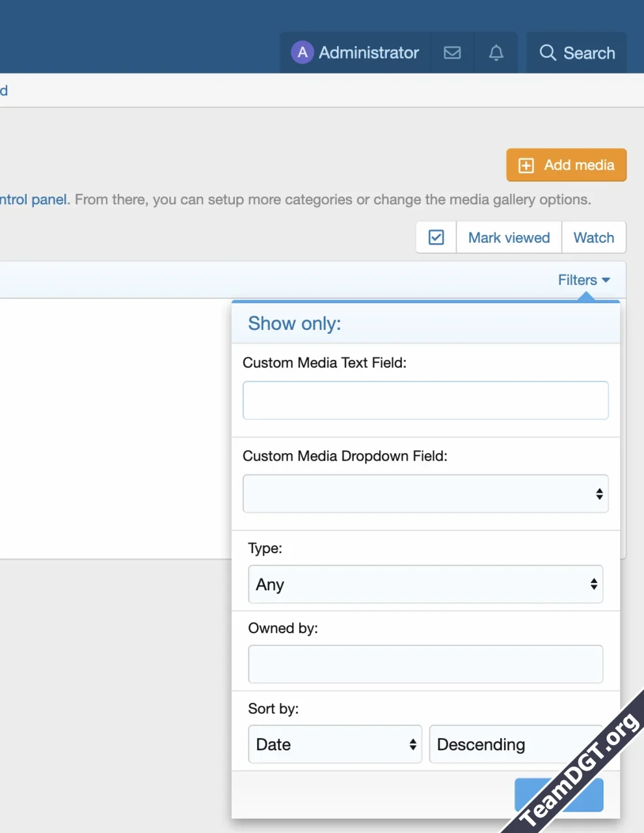Click inside the Owned by input field

(x=425, y=664)
